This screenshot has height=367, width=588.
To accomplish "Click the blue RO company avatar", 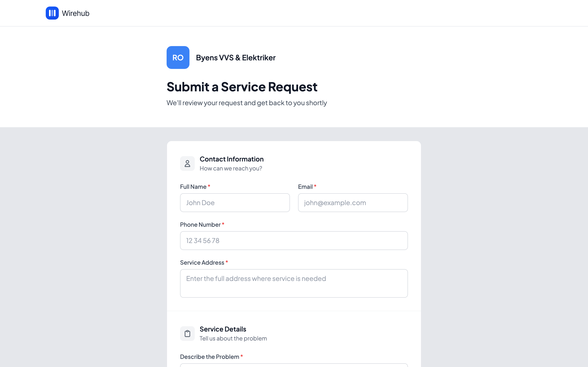I will [x=178, y=57].
